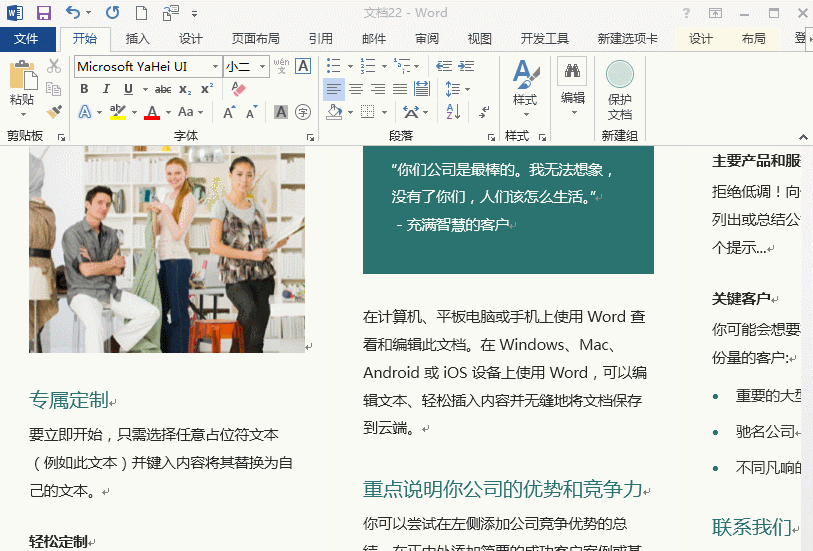Image resolution: width=813 pixels, height=551 pixels.
Task: Align text right
Action: click(378, 89)
